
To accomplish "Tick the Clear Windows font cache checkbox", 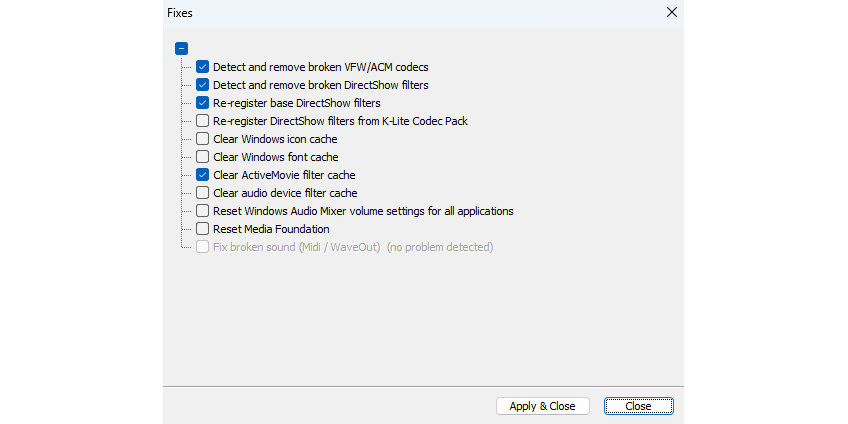I will click(203, 157).
